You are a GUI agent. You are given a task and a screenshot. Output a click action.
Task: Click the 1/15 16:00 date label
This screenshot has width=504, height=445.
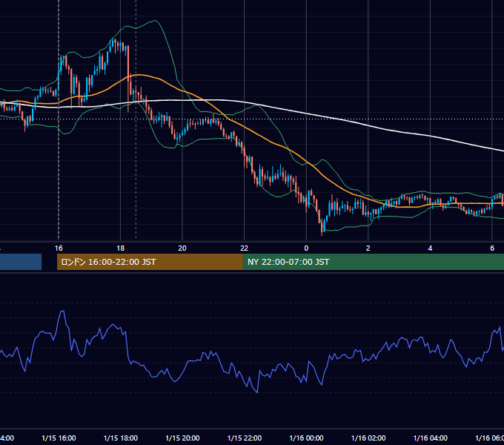[59, 438]
